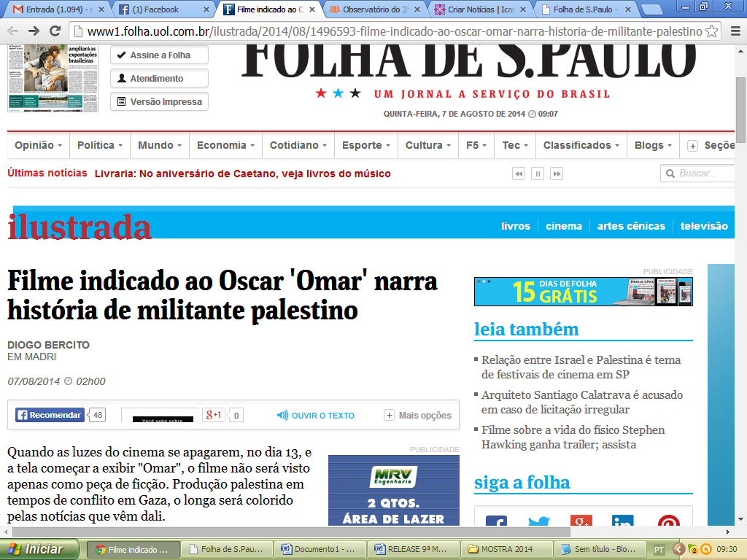Close the Filme indicado tab
The height and width of the screenshot is (560, 747).
point(312,9)
